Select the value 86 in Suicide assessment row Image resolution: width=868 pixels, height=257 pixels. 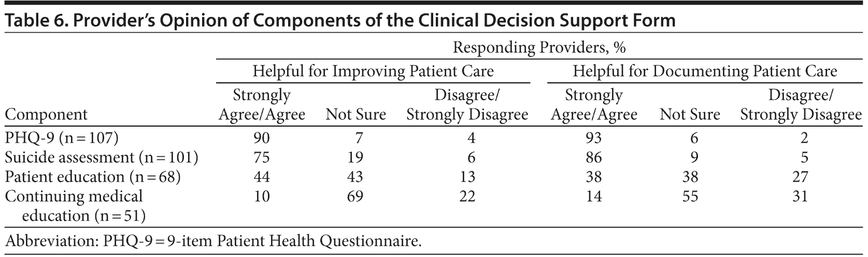pyautogui.click(x=593, y=157)
